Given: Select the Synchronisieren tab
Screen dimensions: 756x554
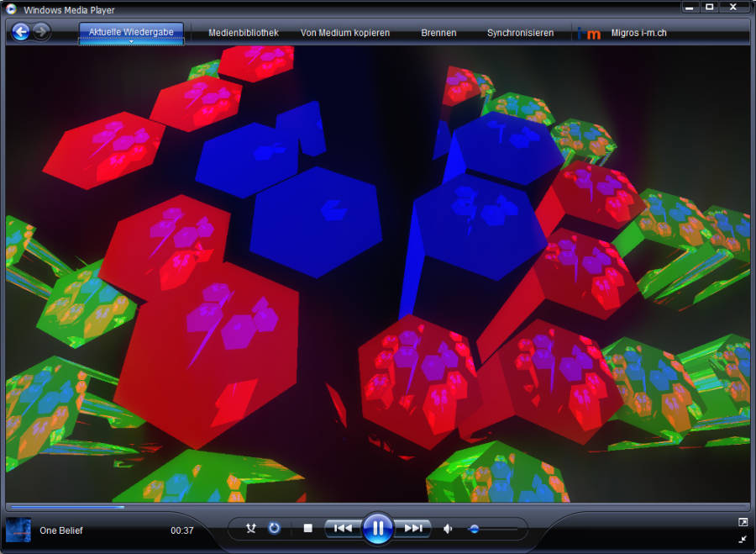Looking at the screenshot, I should click(x=520, y=33).
